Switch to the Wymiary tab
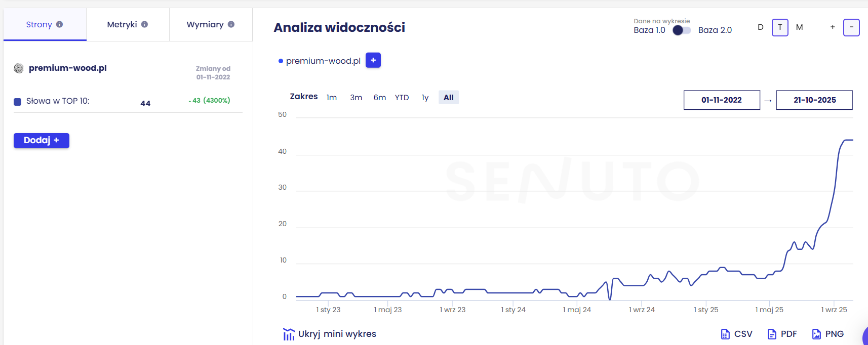Screen dimensions: 868x345 click(206, 24)
